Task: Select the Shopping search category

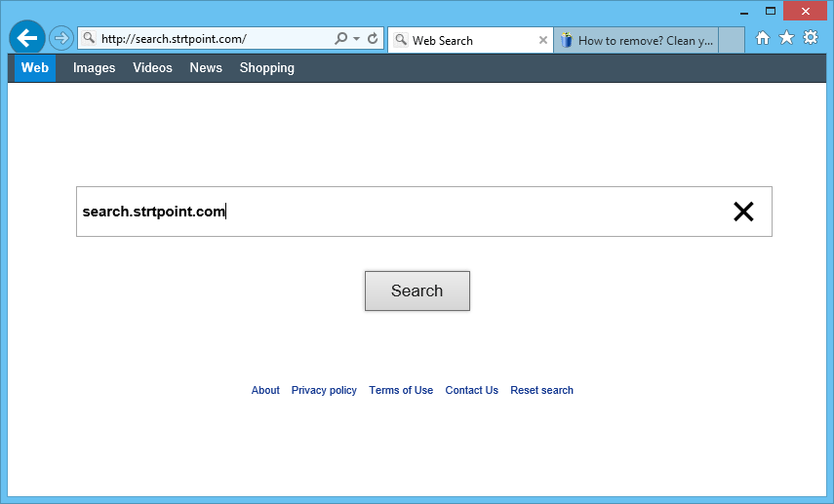Action: pos(267,68)
